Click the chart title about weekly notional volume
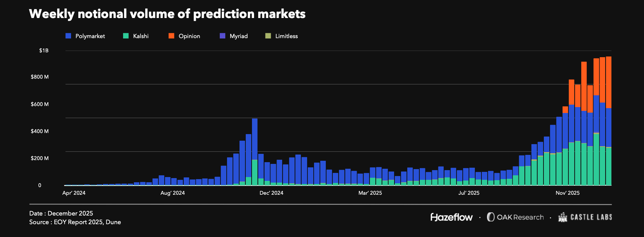The image size is (644, 237). tap(167, 14)
